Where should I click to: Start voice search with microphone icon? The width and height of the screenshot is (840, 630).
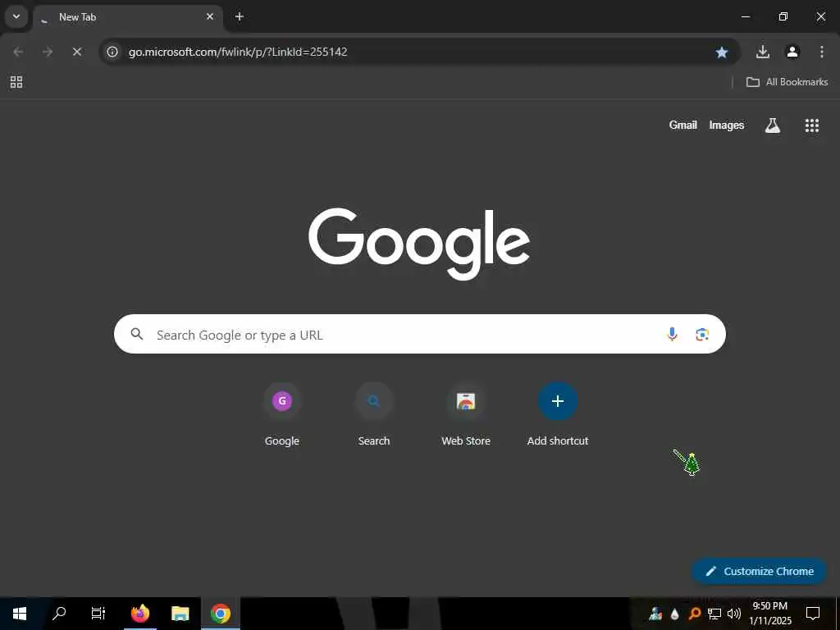tap(672, 335)
